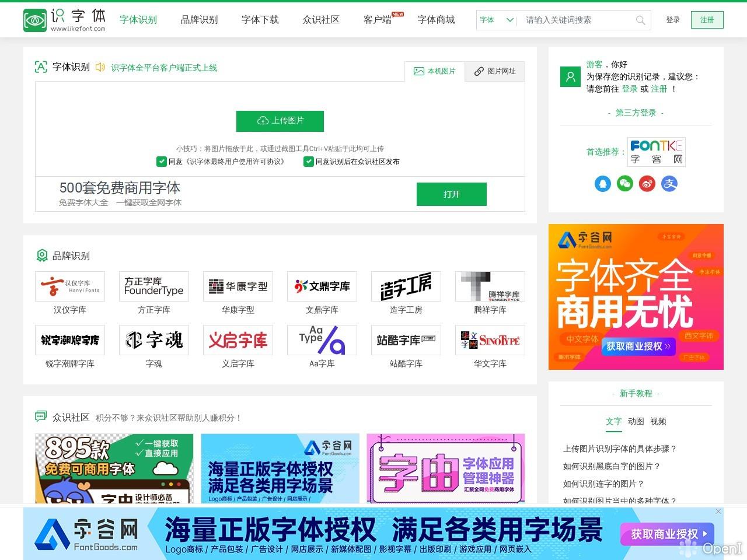This screenshot has height=560, width=747.
Task: Switch to the 图片网址 tab
Action: (x=495, y=71)
